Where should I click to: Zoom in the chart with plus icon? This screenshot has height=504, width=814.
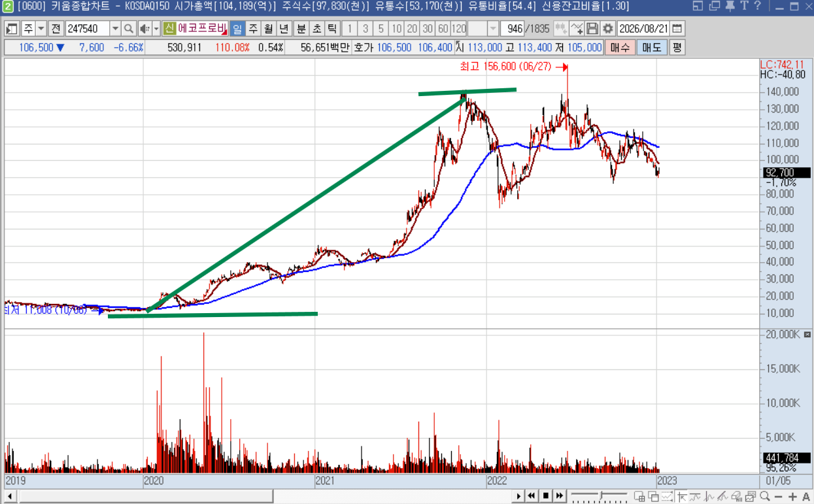click(793, 497)
